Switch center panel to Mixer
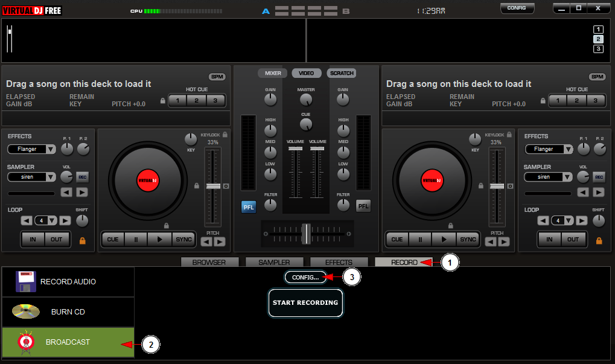Viewport: 615px width, 364px height. [x=273, y=73]
